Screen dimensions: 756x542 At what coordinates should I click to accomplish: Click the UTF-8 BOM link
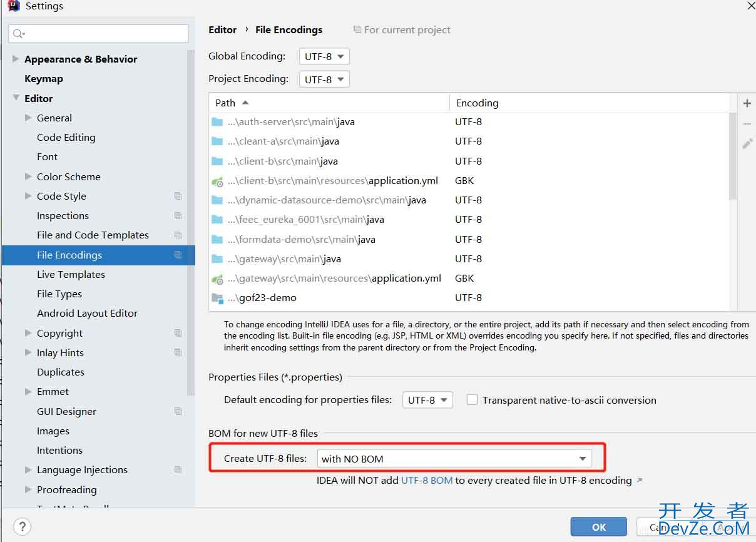tap(427, 481)
